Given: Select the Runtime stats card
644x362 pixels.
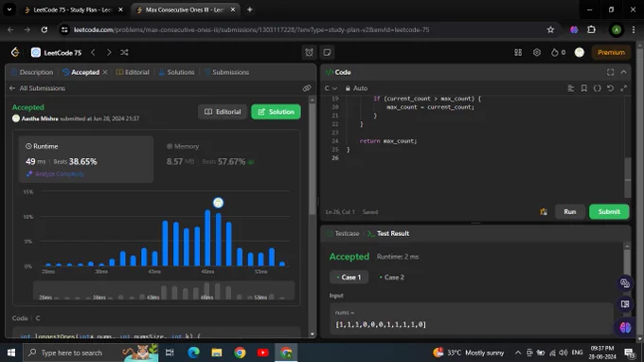Looking at the screenshot, I should click(86, 159).
